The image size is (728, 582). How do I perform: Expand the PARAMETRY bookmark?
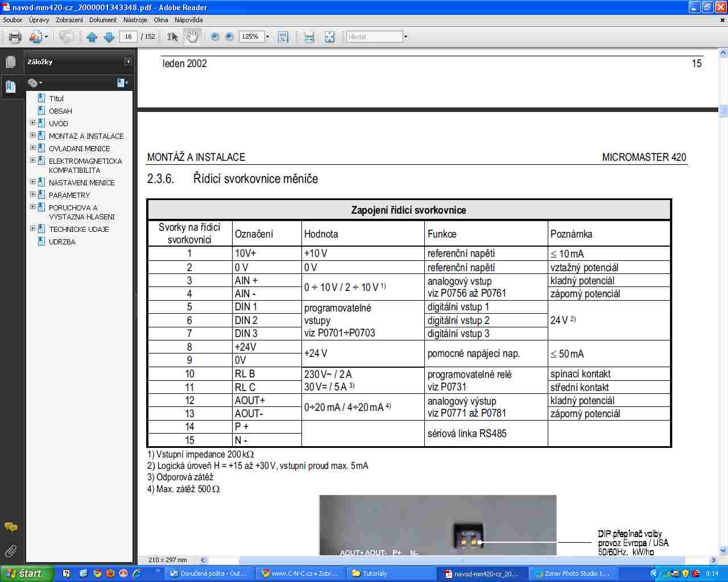[32, 195]
